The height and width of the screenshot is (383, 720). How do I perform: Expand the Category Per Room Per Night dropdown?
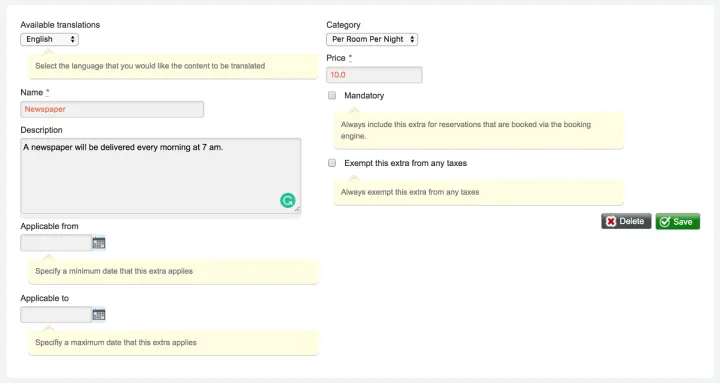[x=372, y=39]
